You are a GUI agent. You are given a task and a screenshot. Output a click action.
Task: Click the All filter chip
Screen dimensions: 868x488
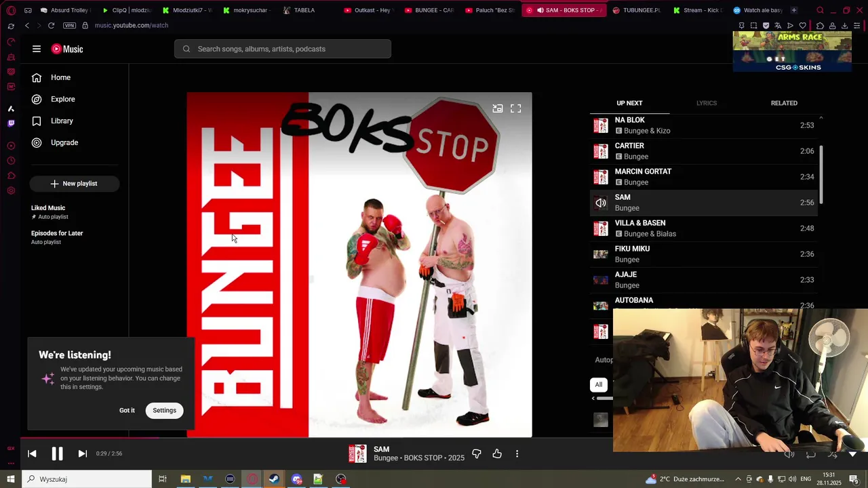(x=599, y=385)
